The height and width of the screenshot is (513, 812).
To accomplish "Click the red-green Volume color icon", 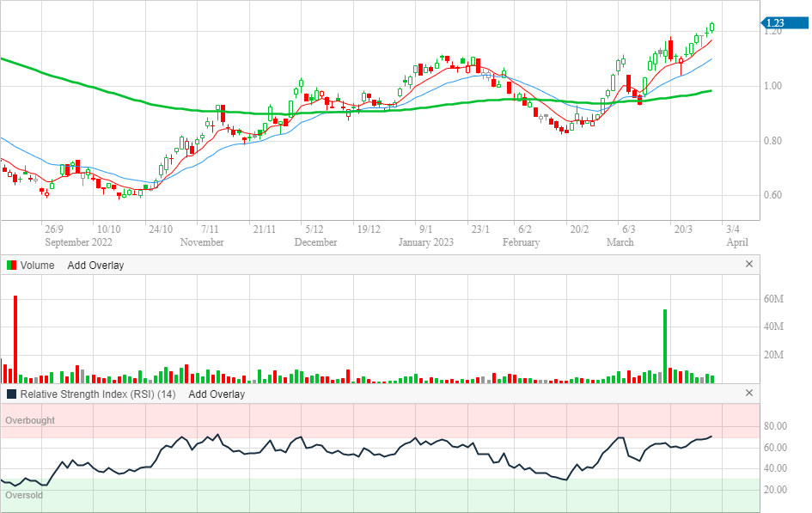I will 11,266.
